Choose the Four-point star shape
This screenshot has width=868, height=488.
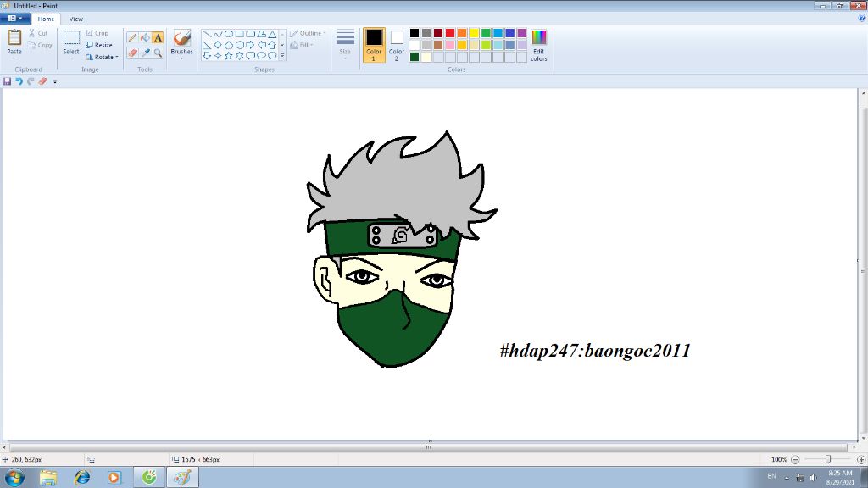218,55
